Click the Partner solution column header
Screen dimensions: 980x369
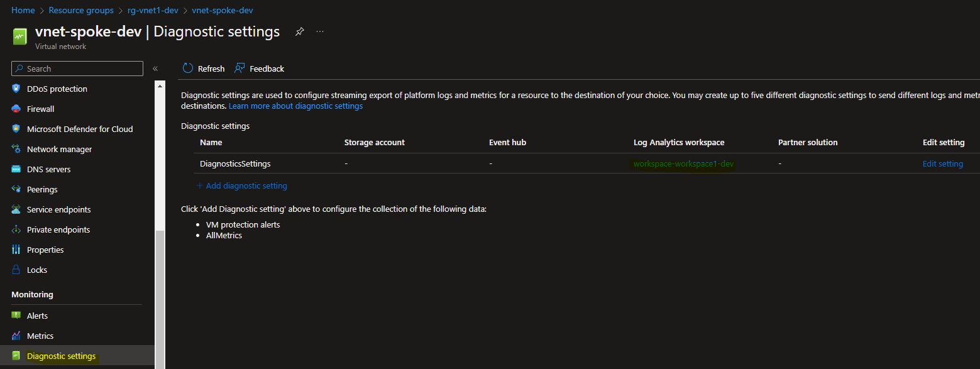(808, 142)
